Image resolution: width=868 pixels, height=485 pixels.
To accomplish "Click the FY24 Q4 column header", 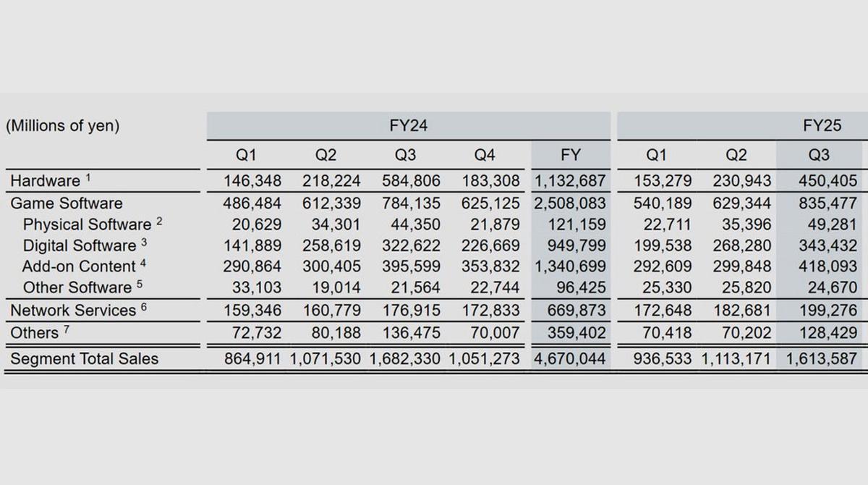I will pos(485,155).
